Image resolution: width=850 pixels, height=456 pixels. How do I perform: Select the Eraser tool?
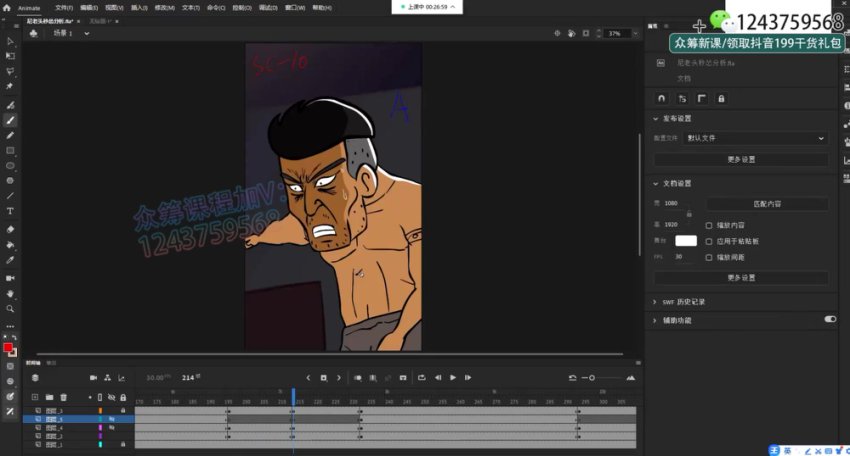click(10, 228)
